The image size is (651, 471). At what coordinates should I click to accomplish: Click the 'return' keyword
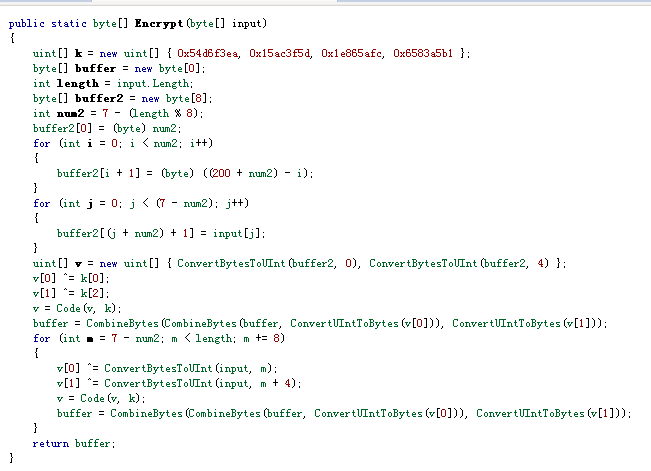point(51,444)
